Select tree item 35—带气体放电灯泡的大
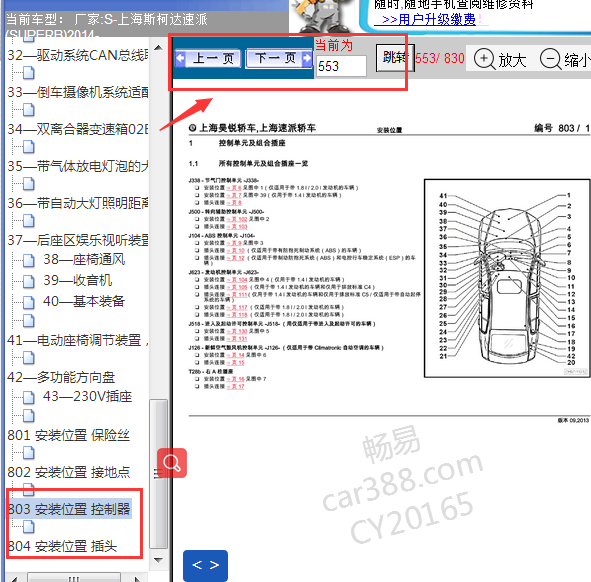The width and height of the screenshot is (591, 582). [x=78, y=166]
